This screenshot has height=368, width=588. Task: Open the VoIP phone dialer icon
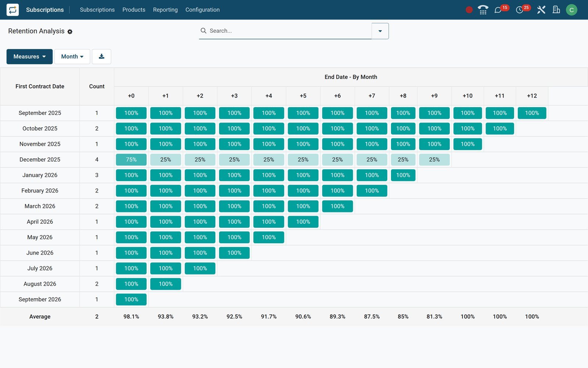[483, 10]
